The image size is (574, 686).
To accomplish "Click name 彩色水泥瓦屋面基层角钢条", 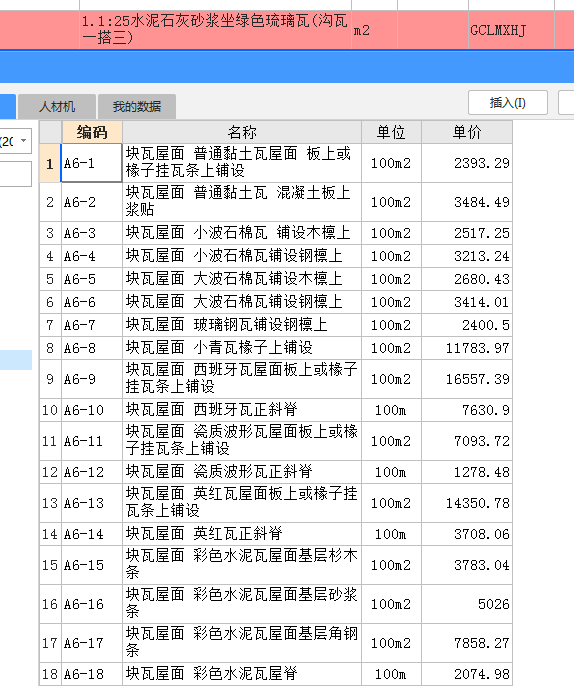I will tap(242, 643).
